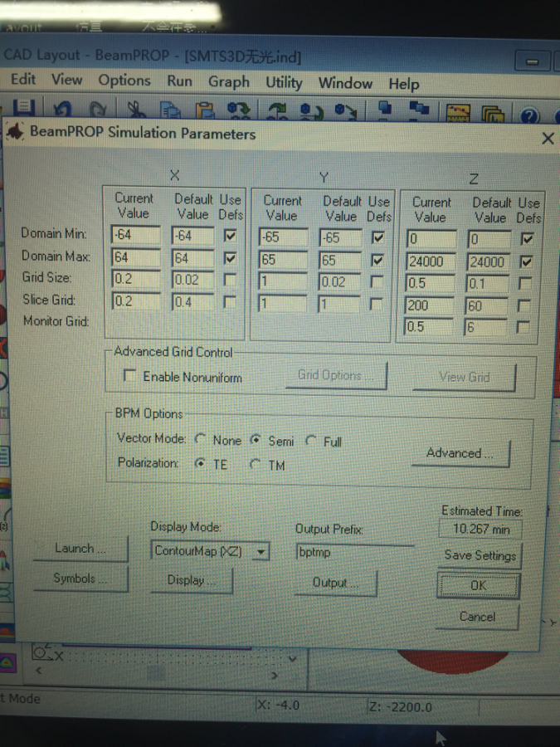The height and width of the screenshot is (747, 560).
Task: Click the toolbar icon under the Utility menu
Action: point(278,111)
